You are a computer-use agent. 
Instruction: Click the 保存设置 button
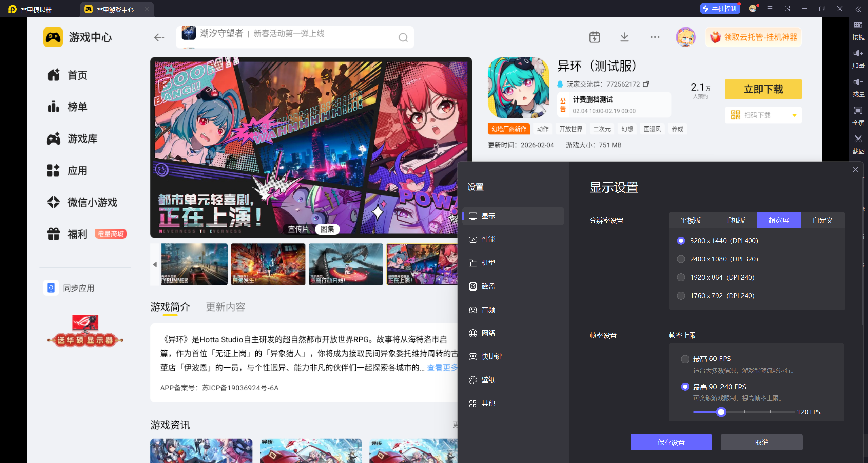coord(671,442)
